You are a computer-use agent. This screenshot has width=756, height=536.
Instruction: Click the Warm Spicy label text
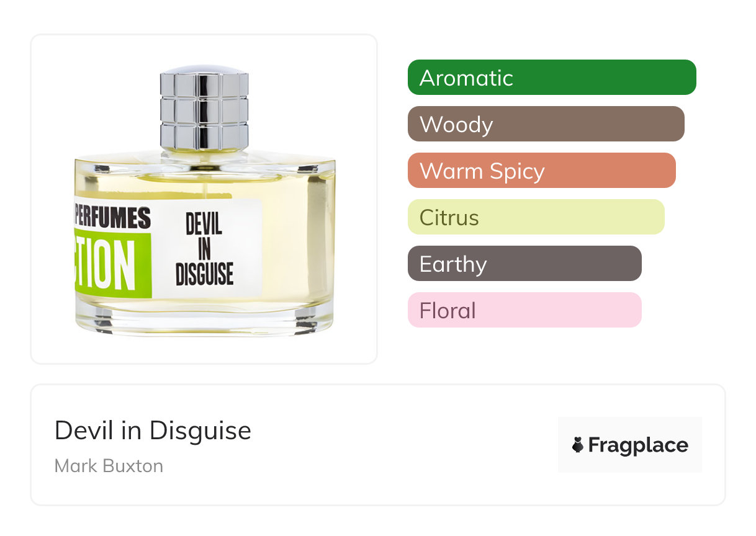(482, 171)
